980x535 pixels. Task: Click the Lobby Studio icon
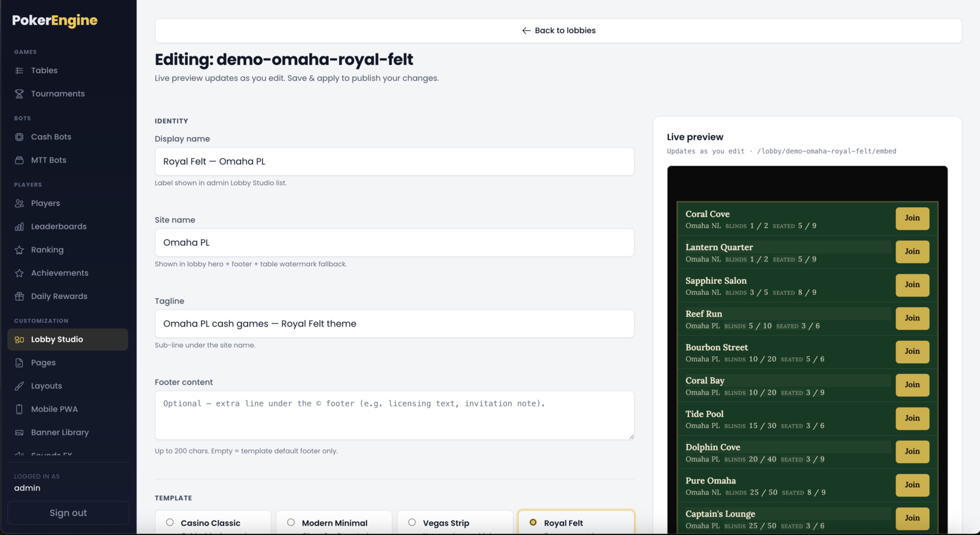tap(19, 340)
